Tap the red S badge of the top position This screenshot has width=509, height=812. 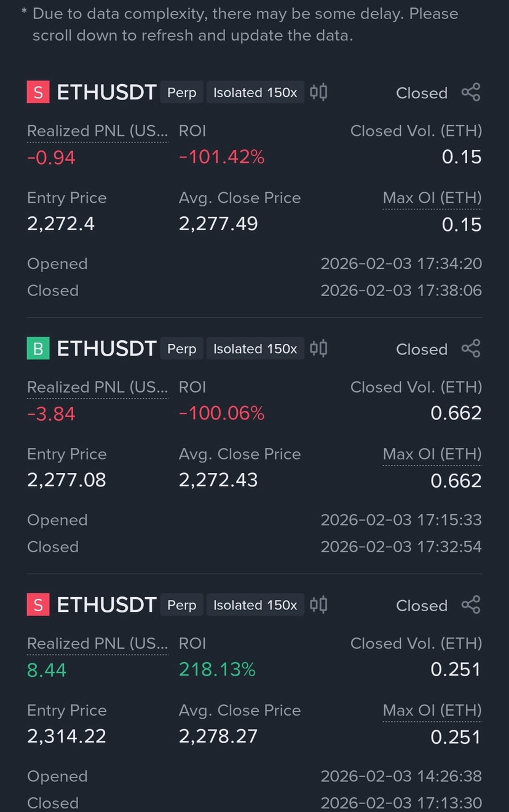37,93
